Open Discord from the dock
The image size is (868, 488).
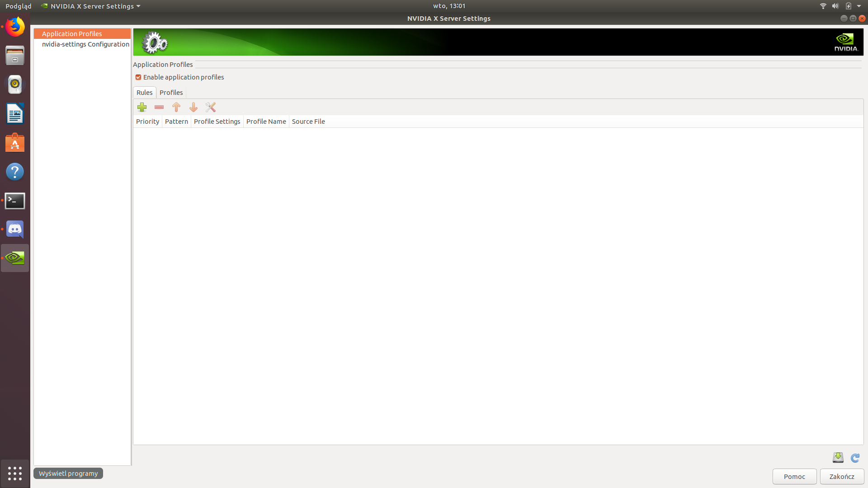(15, 230)
